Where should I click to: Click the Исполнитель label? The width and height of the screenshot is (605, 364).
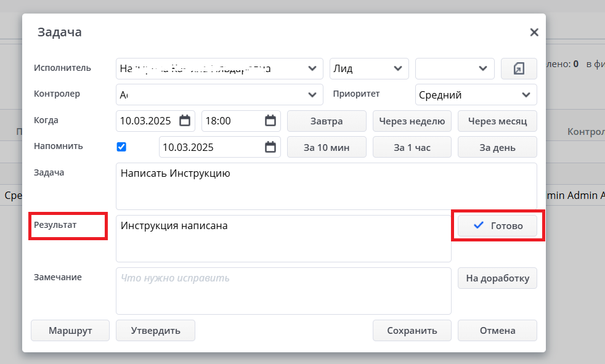tap(62, 68)
